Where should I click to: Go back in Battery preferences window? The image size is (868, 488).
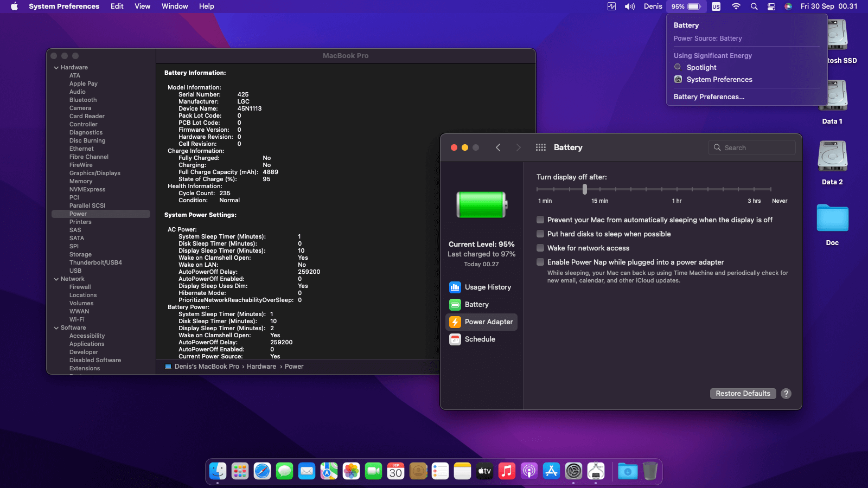pos(498,147)
